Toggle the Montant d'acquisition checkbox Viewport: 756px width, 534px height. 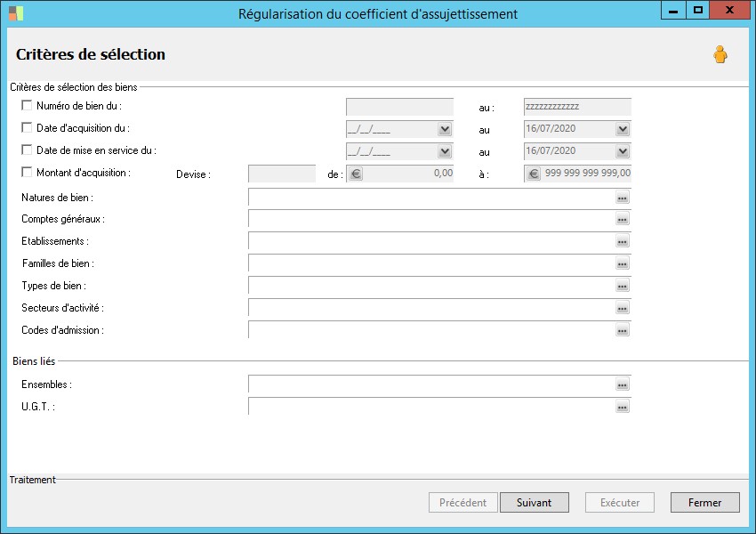point(27,173)
